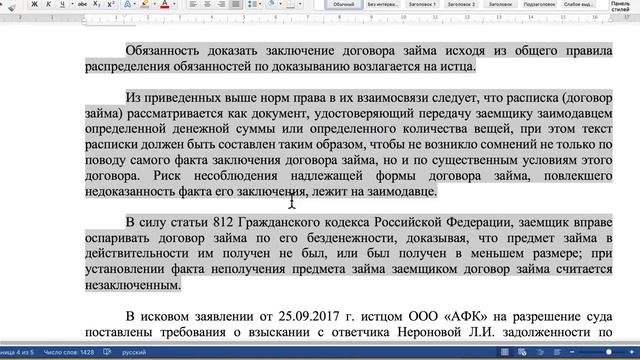Screen dimensions: 640x360
Task: Apply paragraph shading fill
Action: (x=271, y=4)
